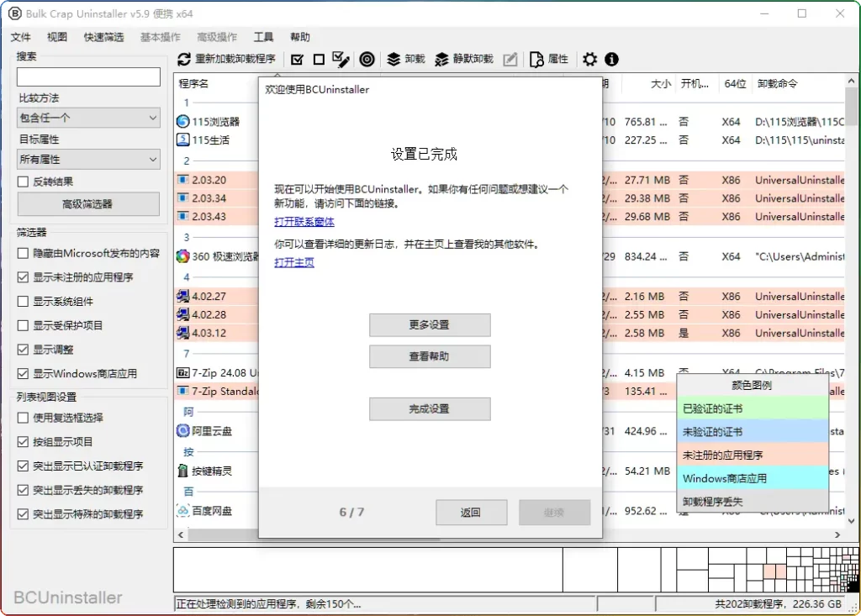
Task: Click the 完成设置 button
Action: [430, 409]
